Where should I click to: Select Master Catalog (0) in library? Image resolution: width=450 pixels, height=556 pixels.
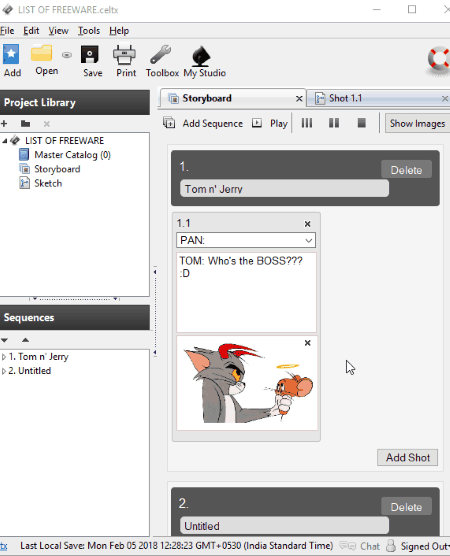point(72,155)
